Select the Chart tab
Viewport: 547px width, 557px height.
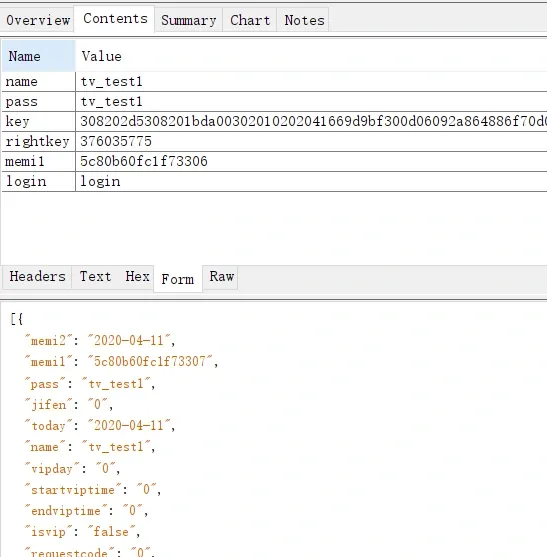pos(250,20)
